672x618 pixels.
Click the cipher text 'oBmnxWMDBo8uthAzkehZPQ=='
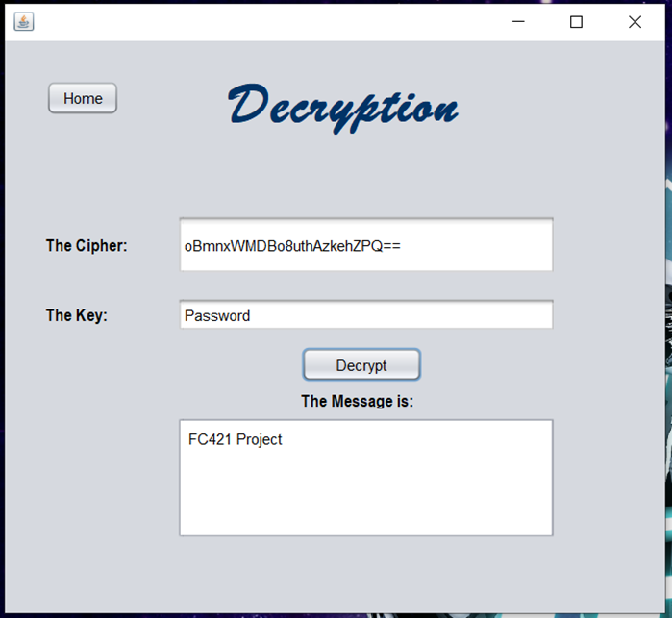292,246
